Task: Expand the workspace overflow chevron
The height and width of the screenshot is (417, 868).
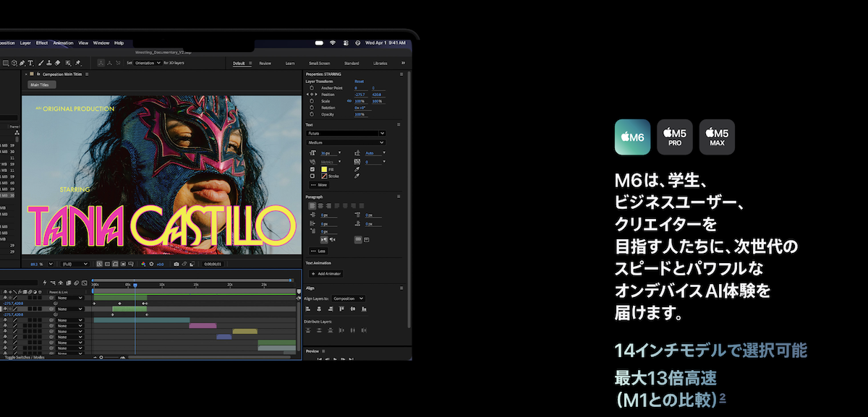Action: click(403, 63)
